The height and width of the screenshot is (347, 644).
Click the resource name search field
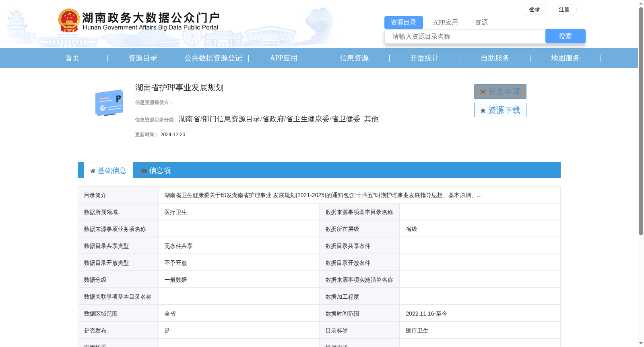click(465, 36)
